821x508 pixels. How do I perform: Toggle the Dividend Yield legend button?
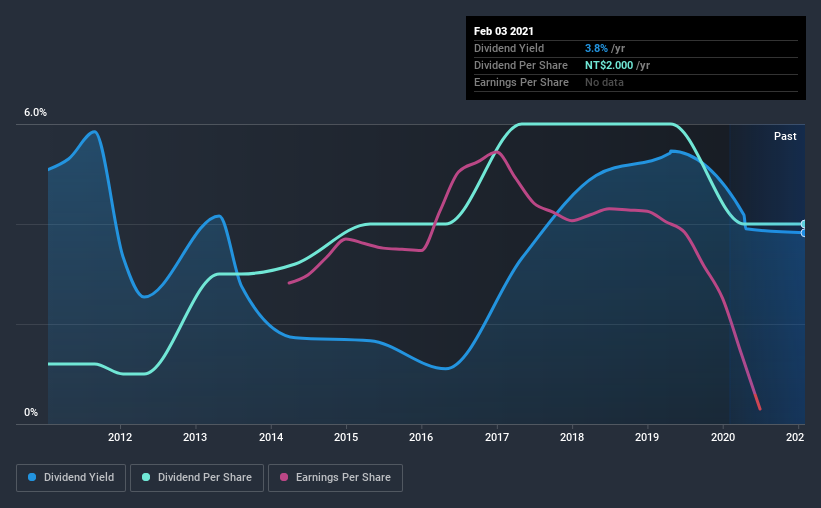tap(71, 478)
